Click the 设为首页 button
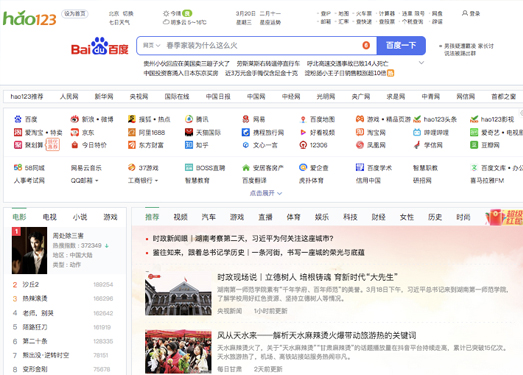 (75, 14)
